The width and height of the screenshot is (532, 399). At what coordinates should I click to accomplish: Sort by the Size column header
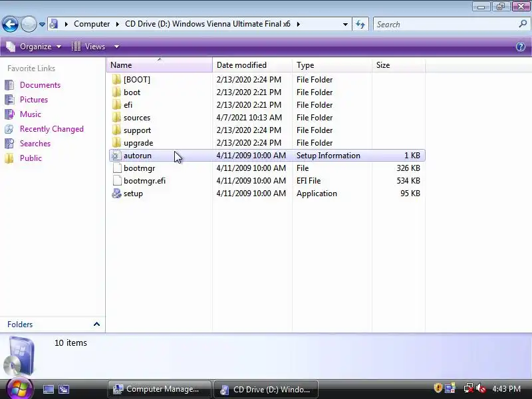tap(398, 65)
